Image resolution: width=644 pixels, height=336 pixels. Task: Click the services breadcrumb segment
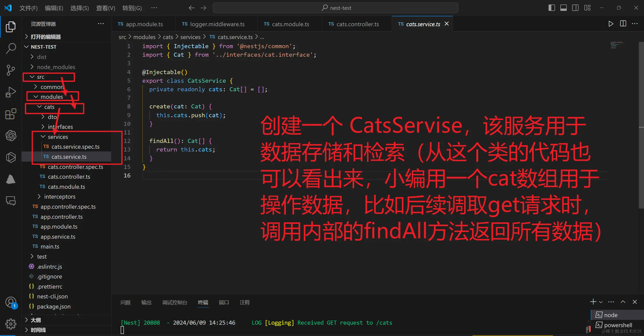tap(190, 37)
